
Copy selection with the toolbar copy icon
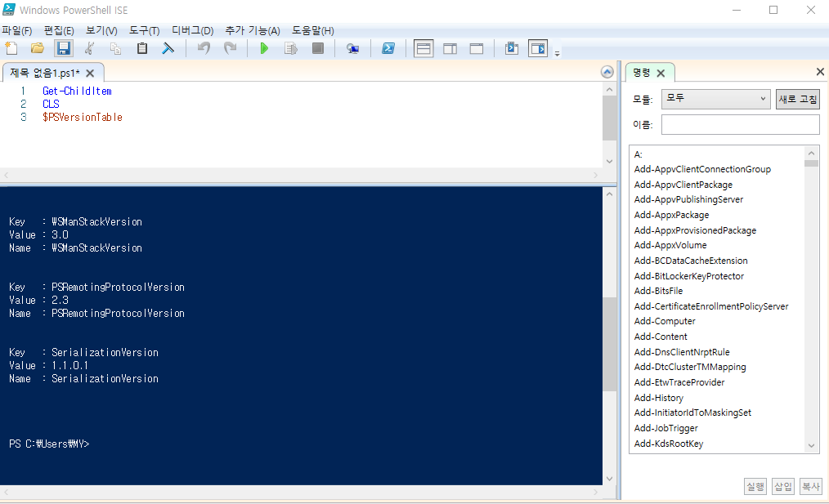[x=115, y=49]
